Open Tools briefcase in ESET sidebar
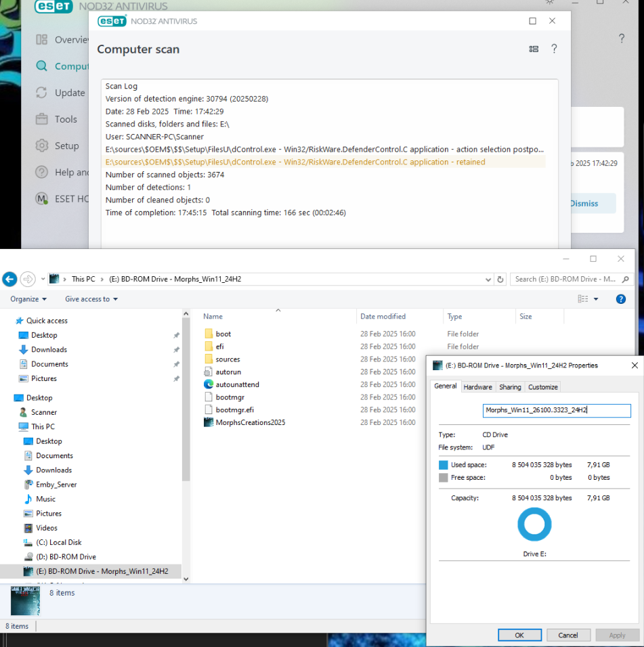 (x=42, y=119)
